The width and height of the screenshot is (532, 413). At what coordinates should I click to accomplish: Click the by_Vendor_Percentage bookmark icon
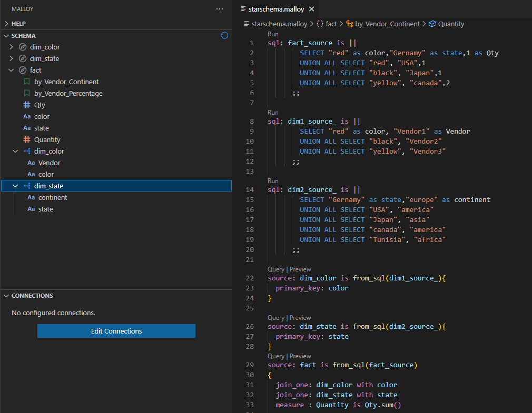pos(27,94)
